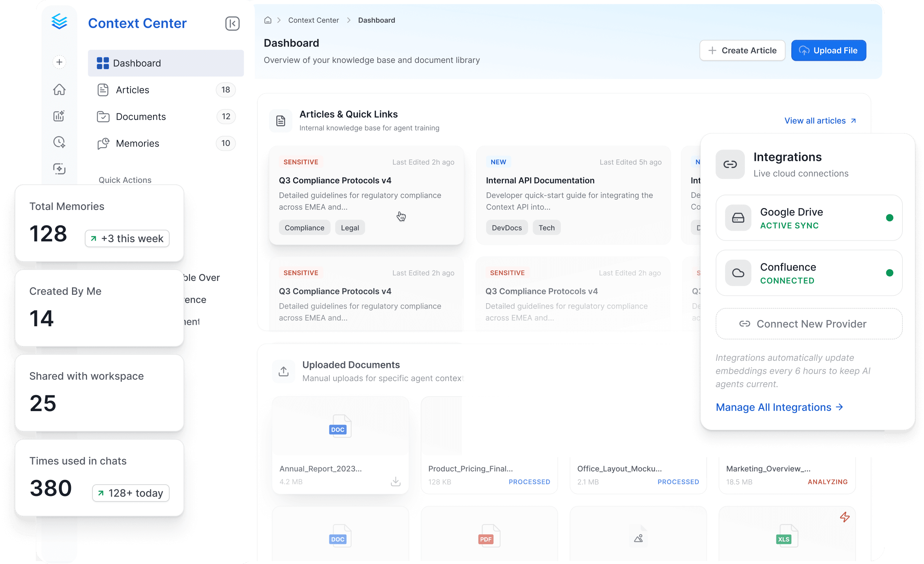Download Annual_Report_2023 using the download icon
The width and height of the screenshot is (924, 564).
(x=395, y=481)
